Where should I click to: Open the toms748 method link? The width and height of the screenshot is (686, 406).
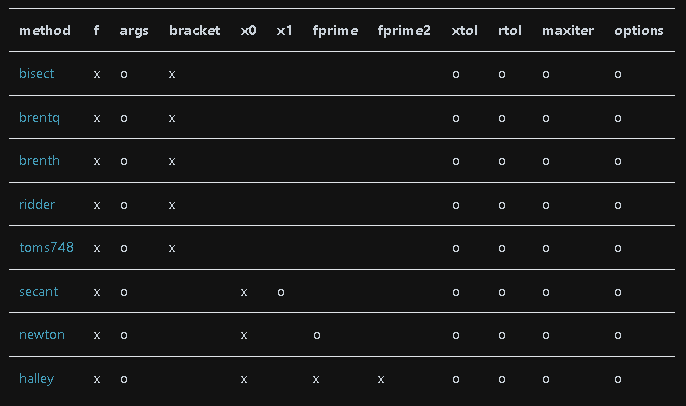pyautogui.click(x=46, y=248)
